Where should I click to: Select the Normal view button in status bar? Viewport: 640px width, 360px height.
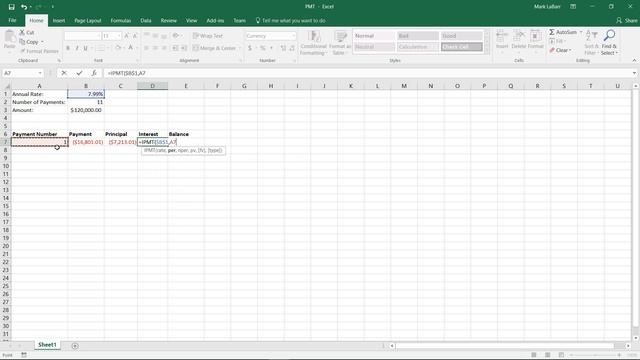(x=533, y=355)
